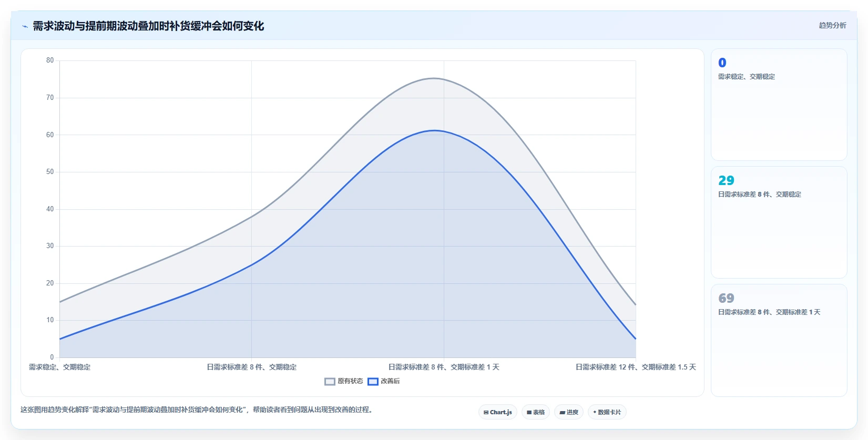This screenshot has width=868, height=440.
Task: Click the chart icon in the Chart.js tag
Action: pyautogui.click(x=486, y=413)
